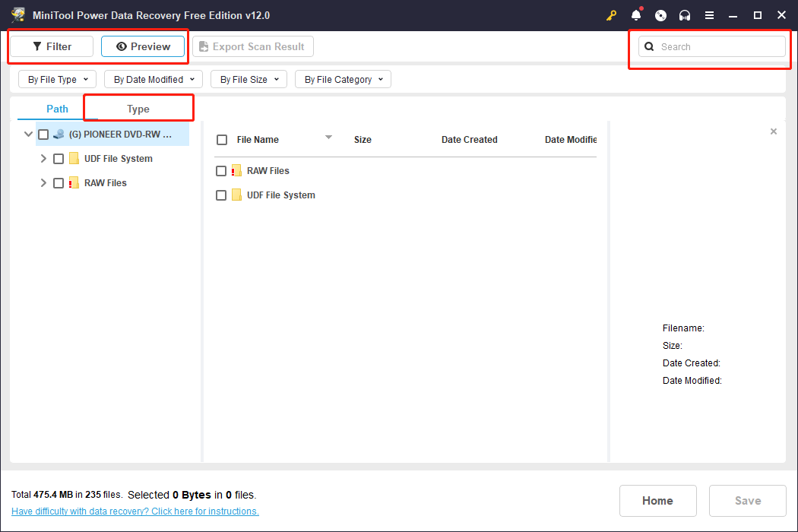Click the Date Created column header
This screenshot has height=532, width=798.
pos(469,140)
